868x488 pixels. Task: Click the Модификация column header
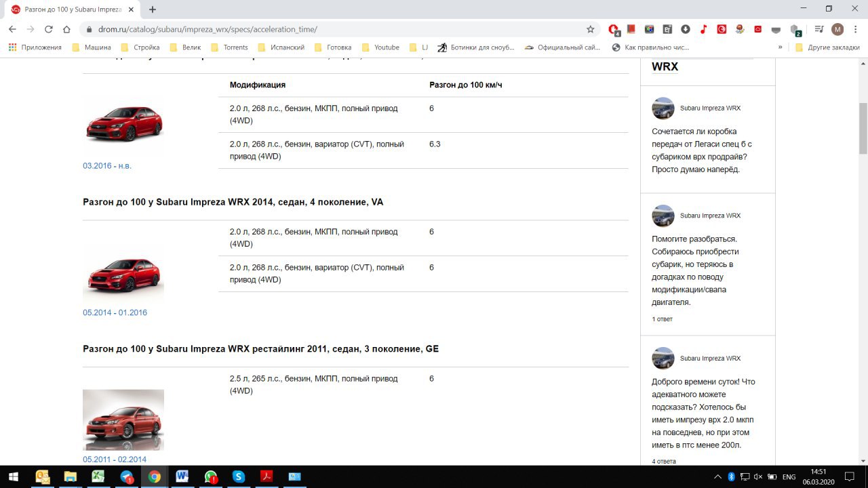[x=258, y=85]
